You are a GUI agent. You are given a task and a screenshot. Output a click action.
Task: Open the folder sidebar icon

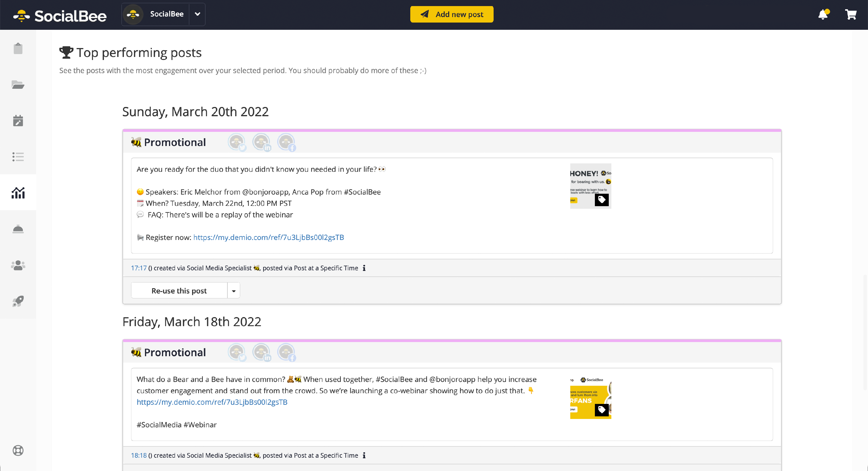18,84
